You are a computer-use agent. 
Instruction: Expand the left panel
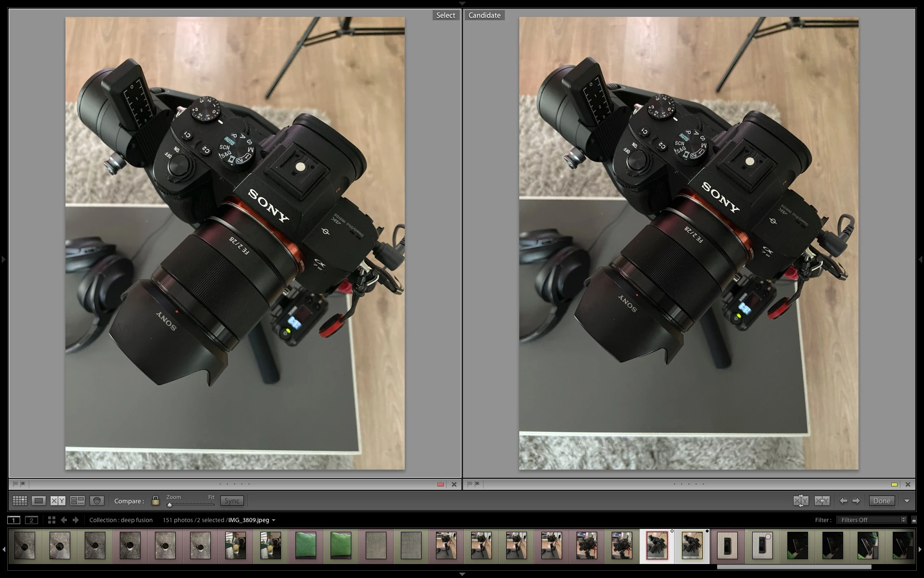pyautogui.click(x=3, y=260)
